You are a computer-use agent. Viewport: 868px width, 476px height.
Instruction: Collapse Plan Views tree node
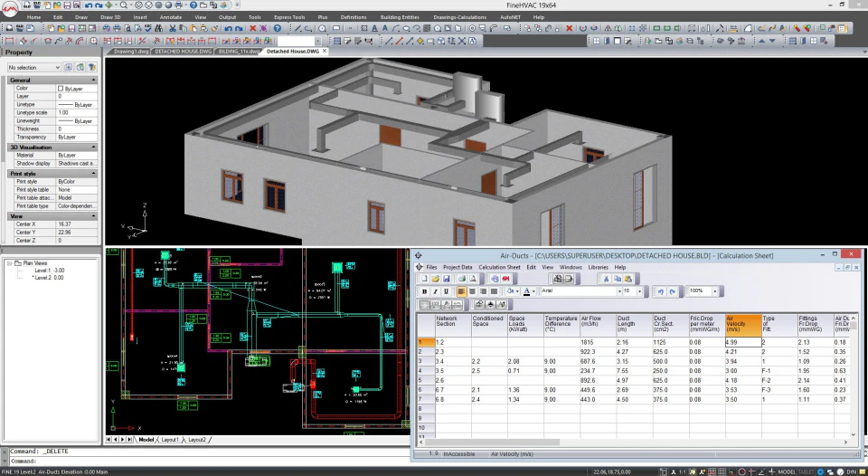(9, 263)
